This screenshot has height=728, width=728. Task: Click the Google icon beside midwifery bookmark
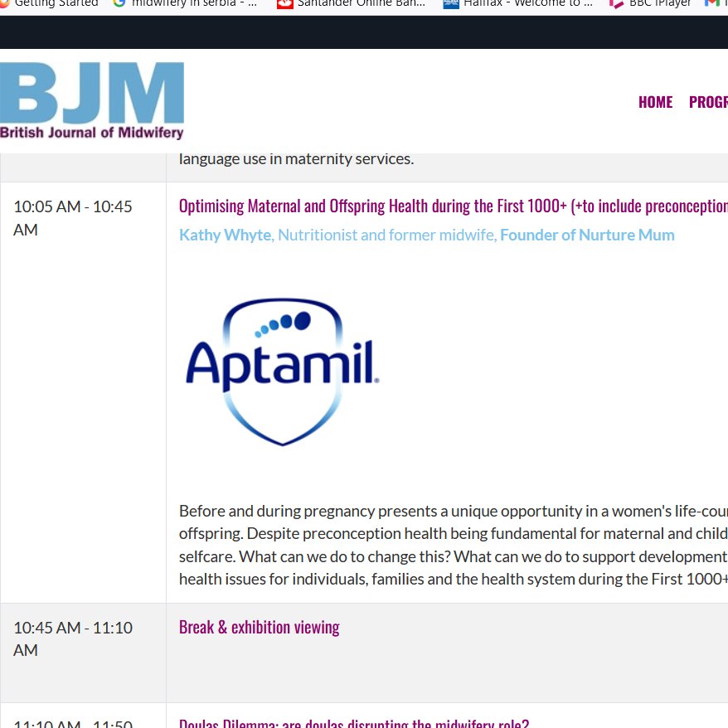click(x=119, y=3)
